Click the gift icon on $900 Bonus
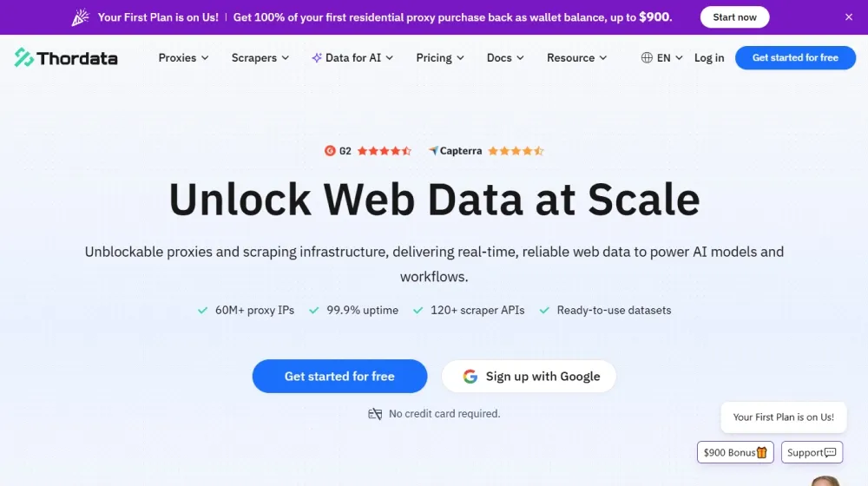Screen dimensions: 868x486 tap(762, 452)
